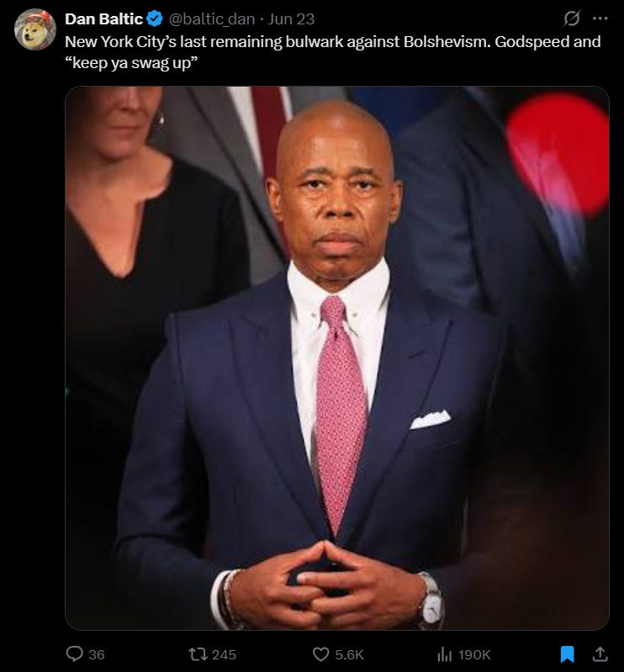Like the post with the heart icon
The height and width of the screenshot is (672, 624).
point(321,654)
